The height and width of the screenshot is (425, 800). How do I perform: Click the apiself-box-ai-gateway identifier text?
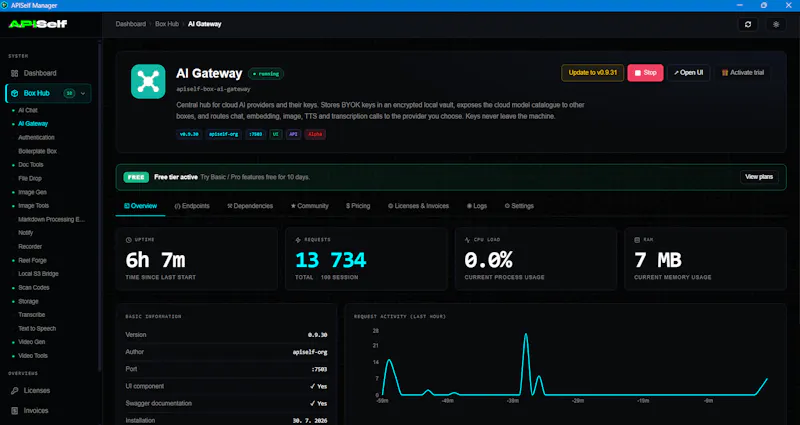click(x=213, y=89)
